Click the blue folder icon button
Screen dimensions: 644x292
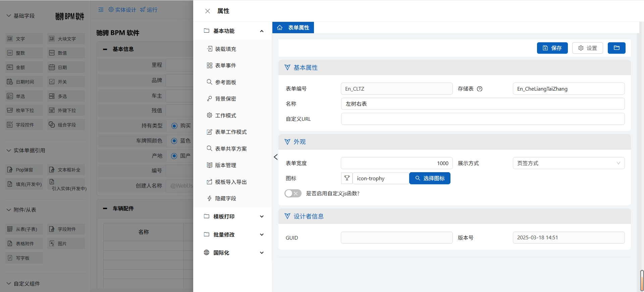(616, 48)
